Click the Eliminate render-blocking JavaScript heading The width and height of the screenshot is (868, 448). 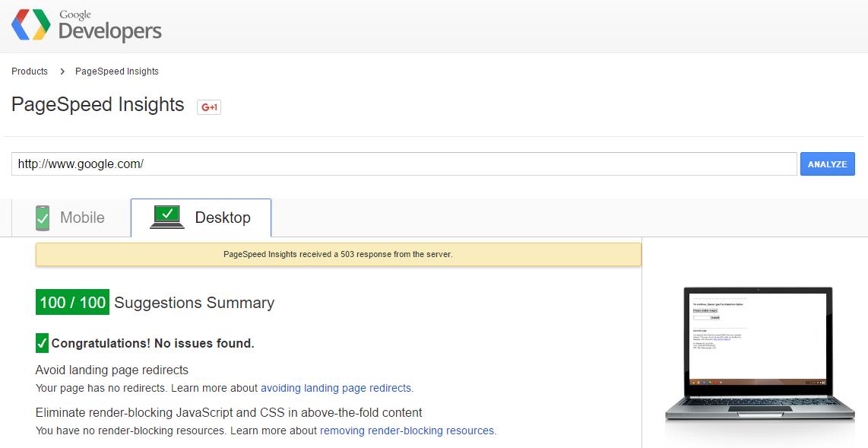pos(229,412)
